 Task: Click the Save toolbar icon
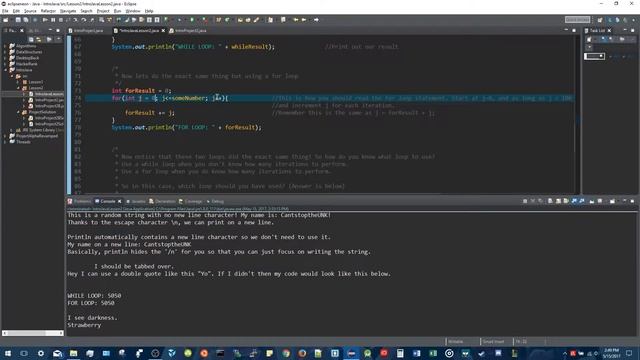coord(18,20)
